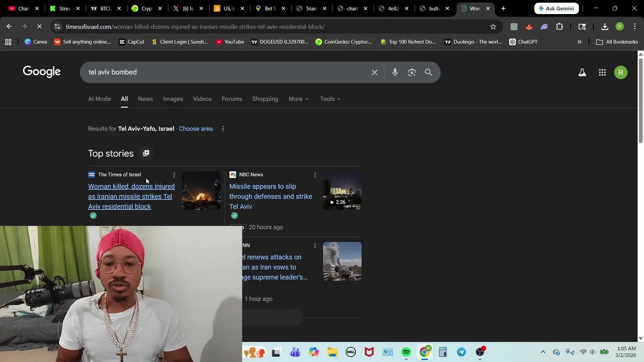Expand the Tools dropdown

pyautogui.click(x=330, y=99)
